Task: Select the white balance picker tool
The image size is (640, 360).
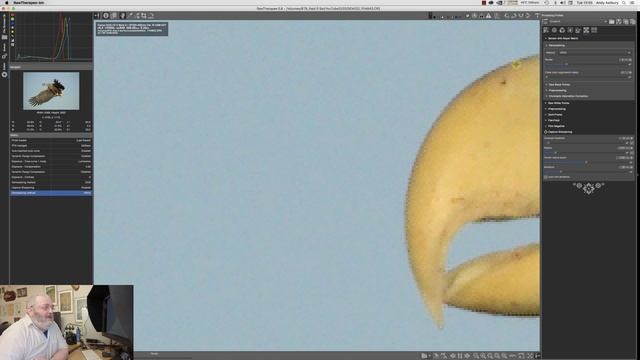Action: tap(131, 16)
